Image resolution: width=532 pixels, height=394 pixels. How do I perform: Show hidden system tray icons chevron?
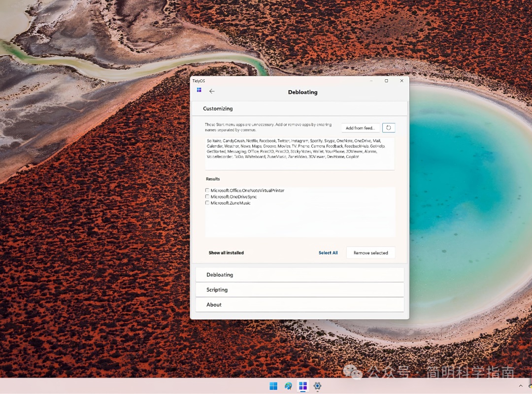[521, 386]
